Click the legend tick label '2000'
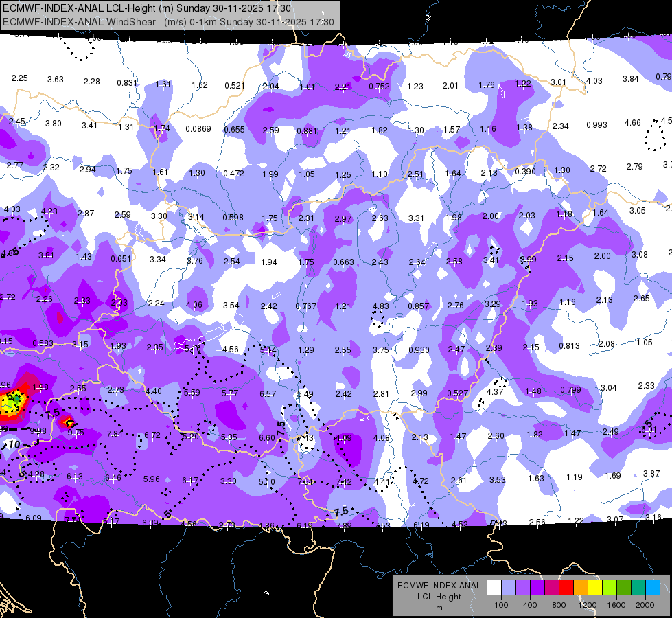This screenshot has width=672, height=618. pyautogui.click(x=645, y=605)
